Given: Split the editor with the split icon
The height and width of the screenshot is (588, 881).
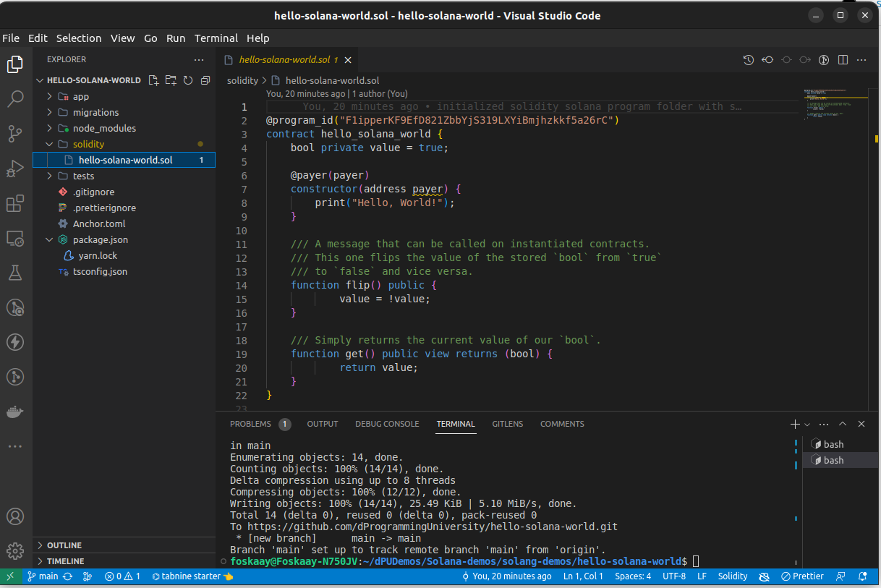Looking at the screenshot, I should pos(843,59).
